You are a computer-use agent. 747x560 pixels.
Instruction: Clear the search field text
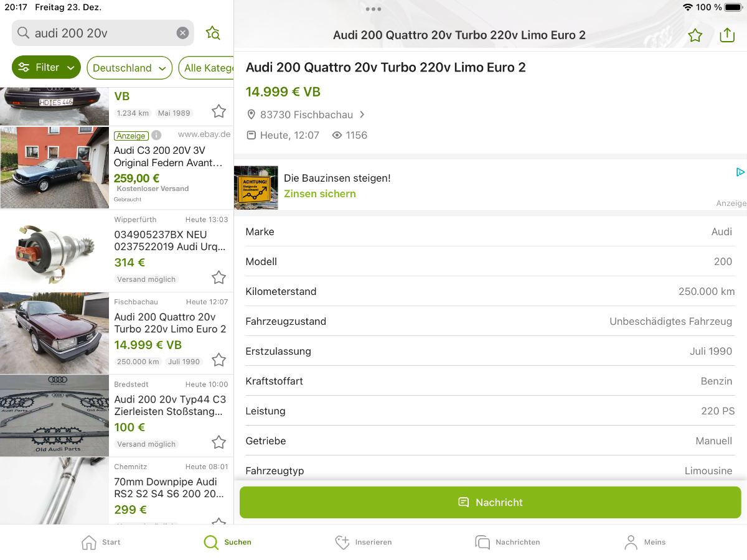tap(182, 33)
